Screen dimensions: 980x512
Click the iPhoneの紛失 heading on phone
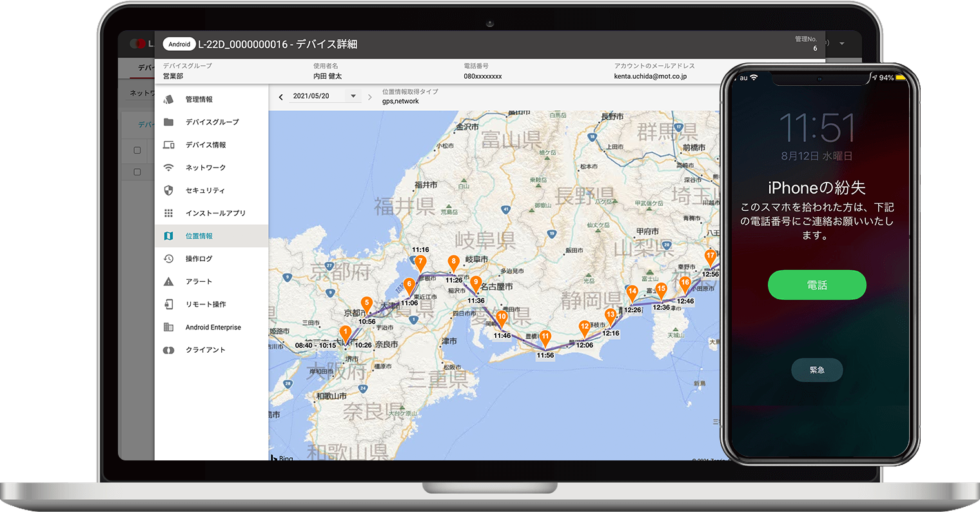816,188
